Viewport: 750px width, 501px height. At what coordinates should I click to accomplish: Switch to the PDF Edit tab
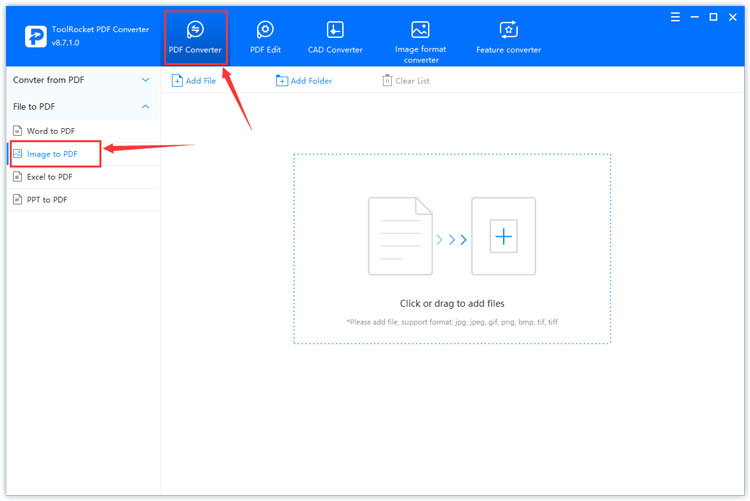265,37
